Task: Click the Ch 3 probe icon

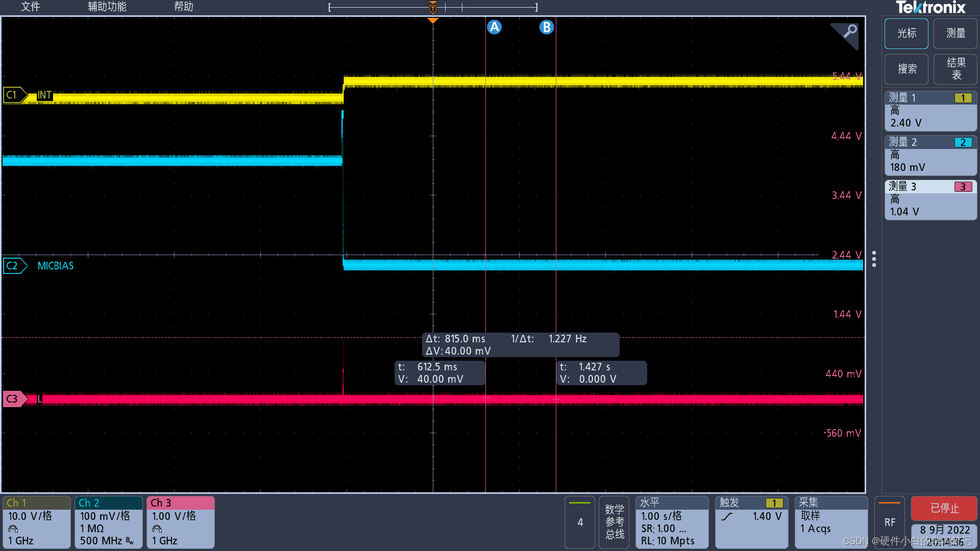Action: click(157, 529)
